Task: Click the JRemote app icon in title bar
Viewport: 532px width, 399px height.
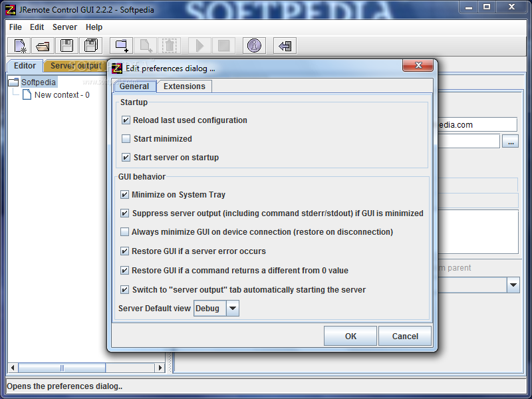Action: click(11, 9)
